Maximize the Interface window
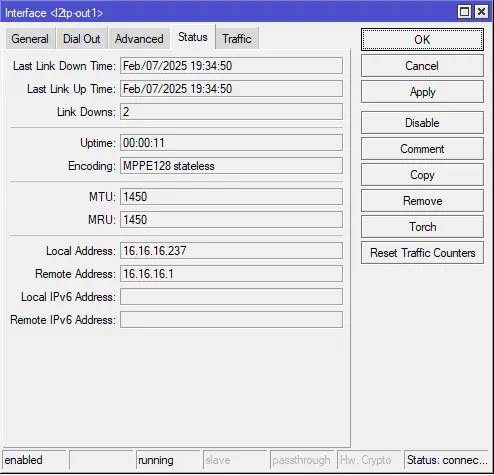The height and width of the screenshot is (475, 494). pos(464,12)
